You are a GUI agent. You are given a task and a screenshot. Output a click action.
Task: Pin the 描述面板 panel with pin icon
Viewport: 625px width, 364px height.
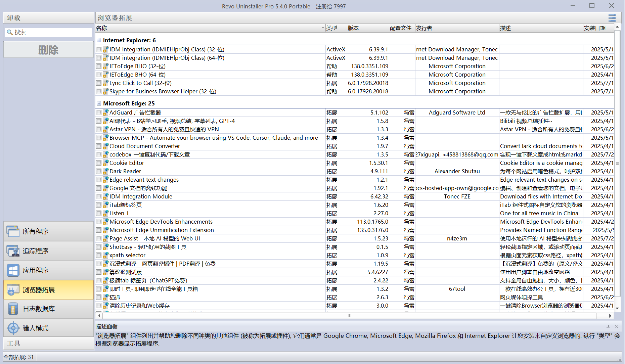pyautogui.click(x=608, y=326)
